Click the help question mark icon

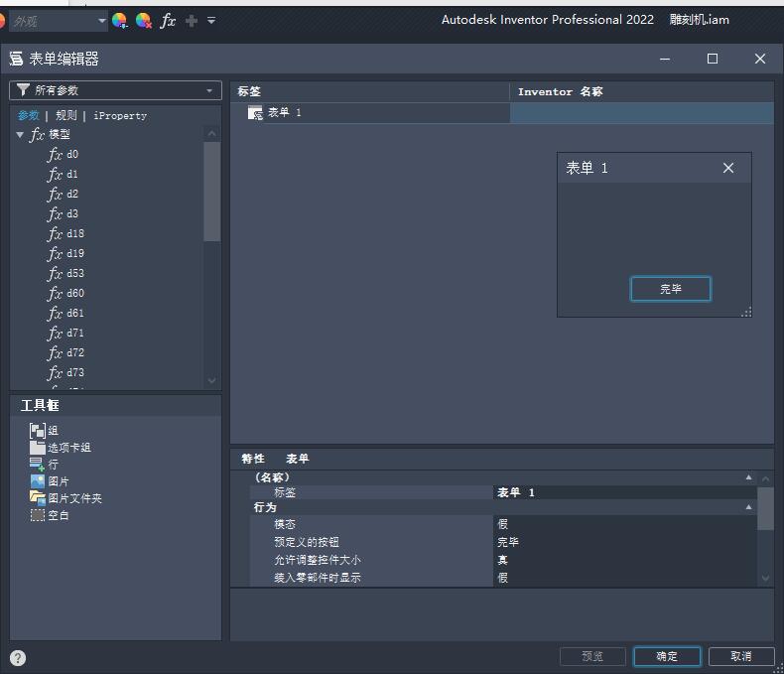(x=18, y=658)
